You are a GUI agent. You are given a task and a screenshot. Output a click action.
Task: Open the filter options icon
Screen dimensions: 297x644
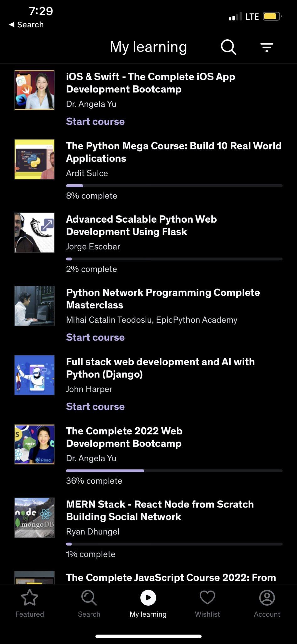(267, 47)
